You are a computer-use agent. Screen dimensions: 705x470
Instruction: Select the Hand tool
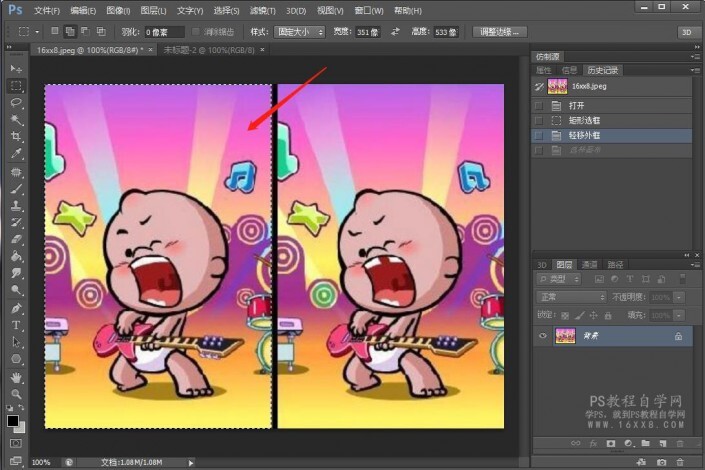coord(16,377)
